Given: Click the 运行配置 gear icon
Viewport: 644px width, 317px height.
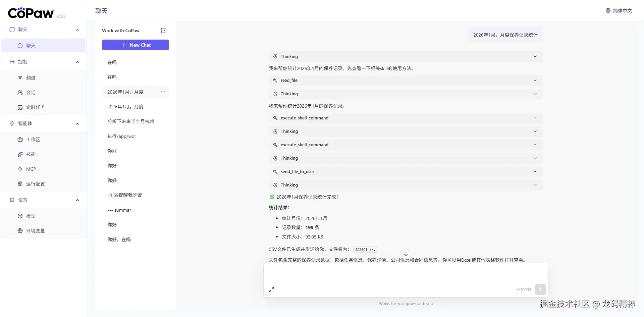Looking at the screenshot, I should click(x=20, y=184).
